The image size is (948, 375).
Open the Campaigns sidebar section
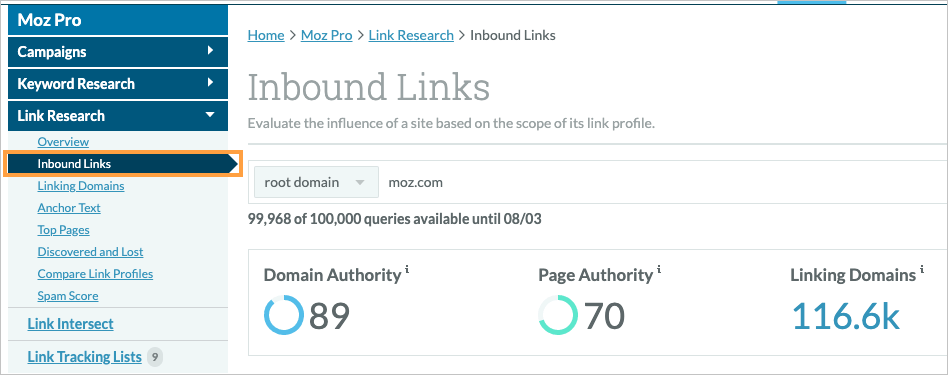(x=118, y=52)
